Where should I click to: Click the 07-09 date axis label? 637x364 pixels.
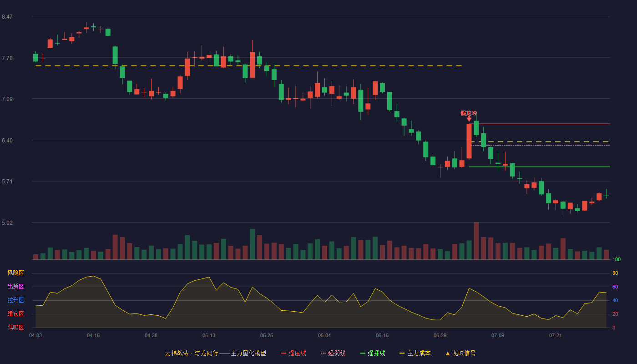(x=498, y=335)
